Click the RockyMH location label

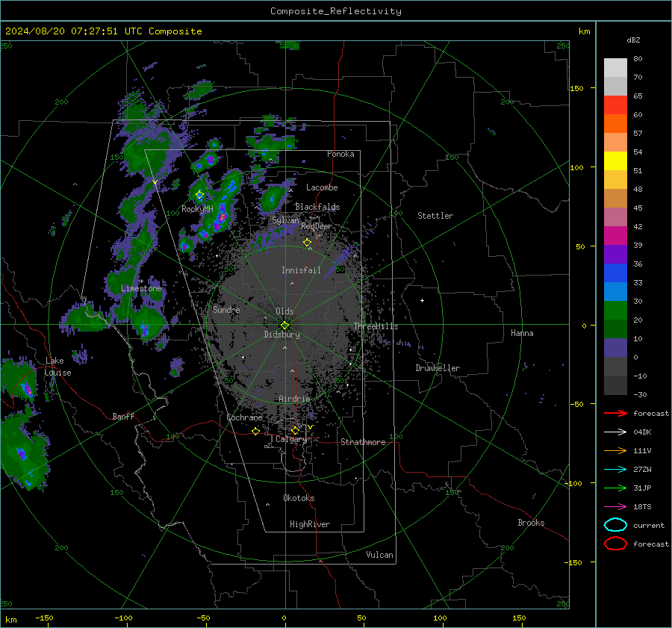pyautogui.click(x=197, y=209)
